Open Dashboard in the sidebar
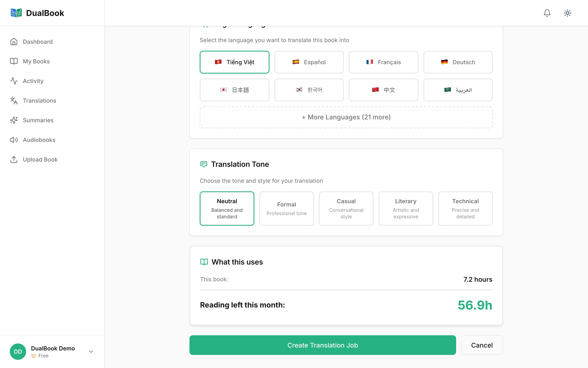Screen dimensions: 588x368 (52, 42)
